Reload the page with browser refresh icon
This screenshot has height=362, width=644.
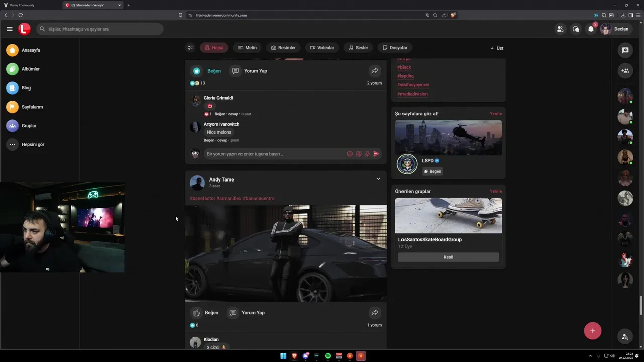click(x=21, y=15)
